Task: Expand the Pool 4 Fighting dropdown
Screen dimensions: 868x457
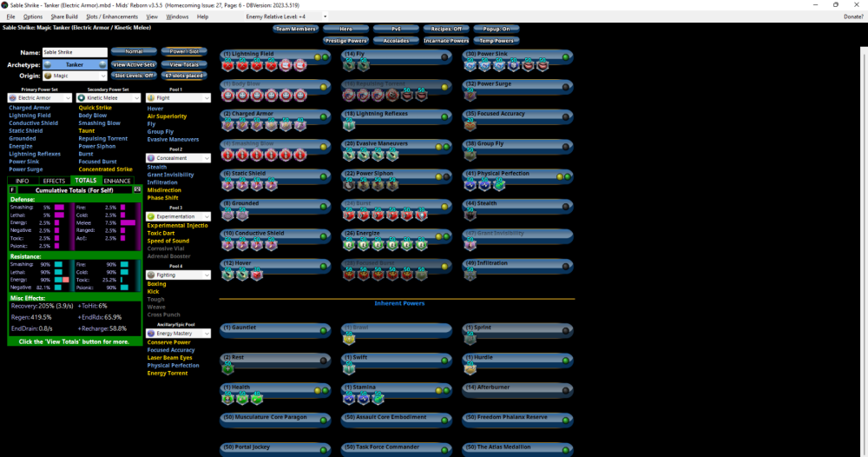Action: tap(178, 275)
